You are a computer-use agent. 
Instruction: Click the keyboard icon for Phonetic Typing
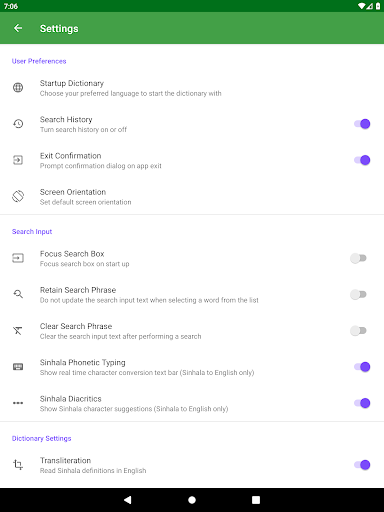click(18, 367)
